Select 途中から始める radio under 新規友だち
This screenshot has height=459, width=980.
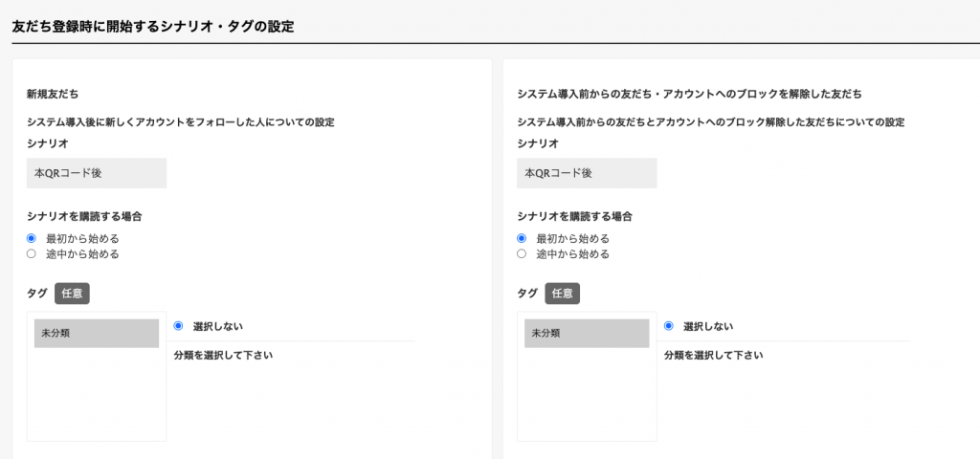point(32,253)
